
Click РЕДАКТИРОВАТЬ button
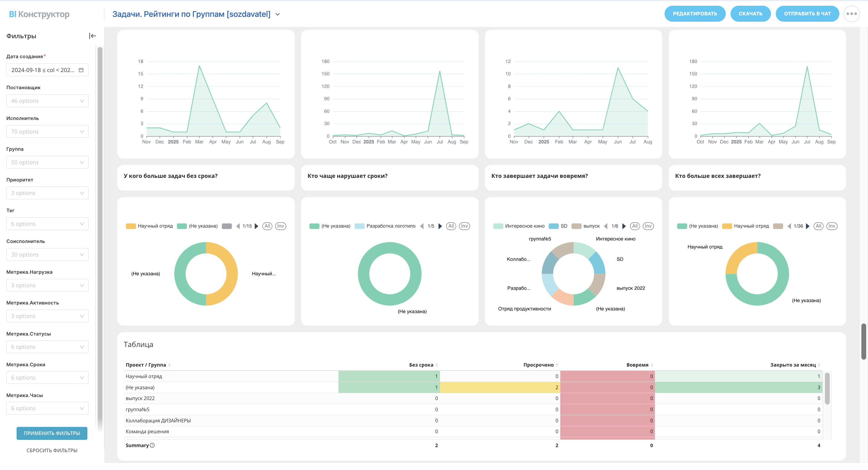click(694, 14)
